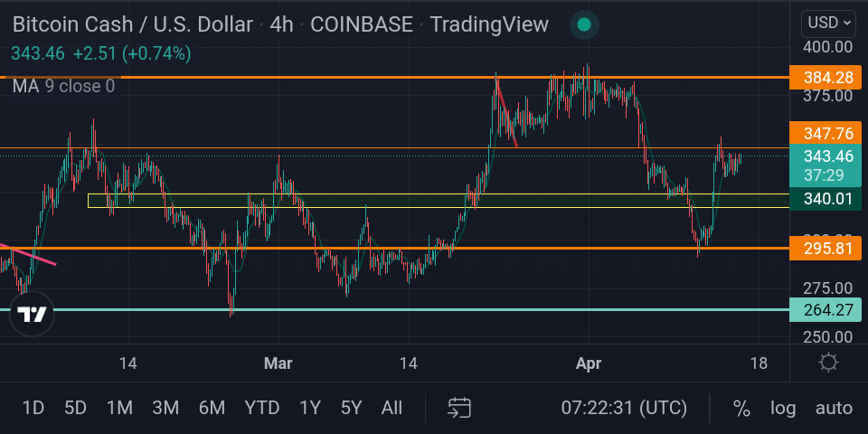Show All time range
This screenshot has height=434, width=868.
point(392,409)
